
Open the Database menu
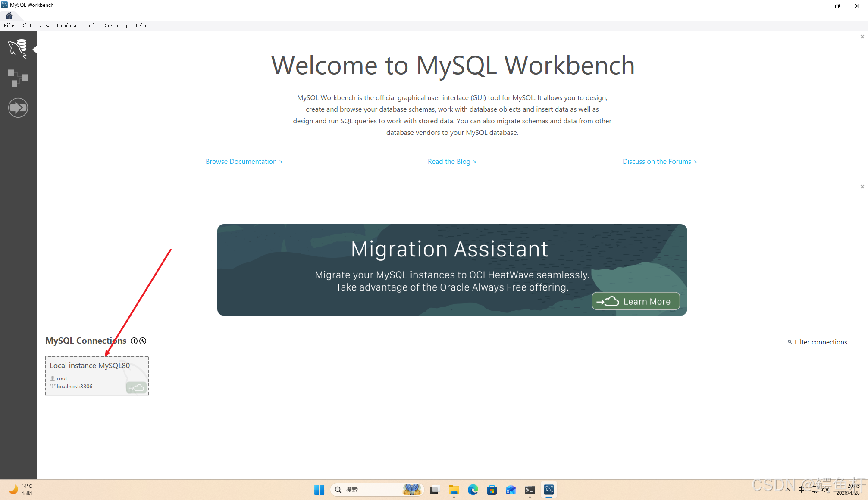click(x=67, y=25)
